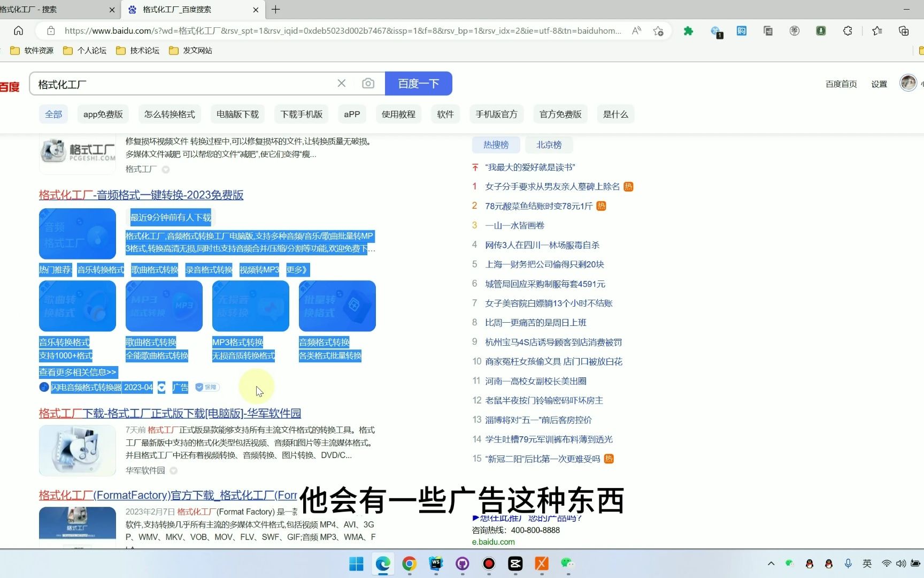Add this page to favorites via the star-plus icon
Image resolution: width=924 pixels, height=578 pixels.
point(658,31)
